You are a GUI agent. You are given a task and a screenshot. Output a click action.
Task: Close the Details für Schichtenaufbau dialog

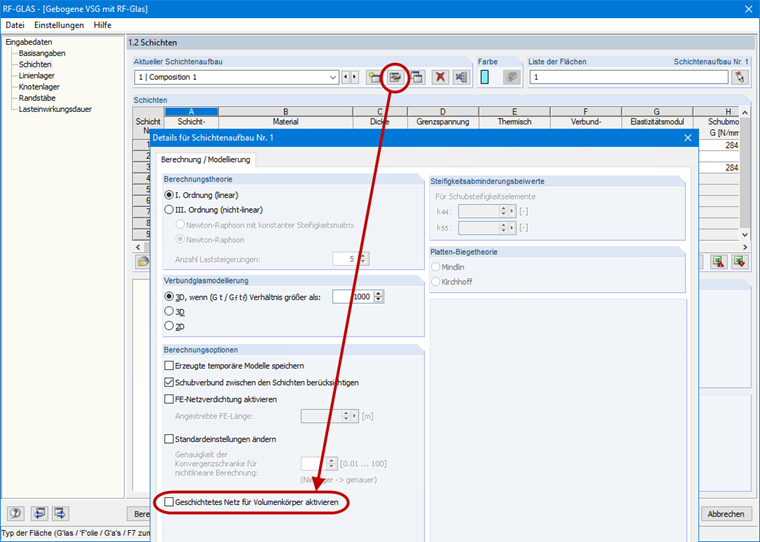[688, 138]
